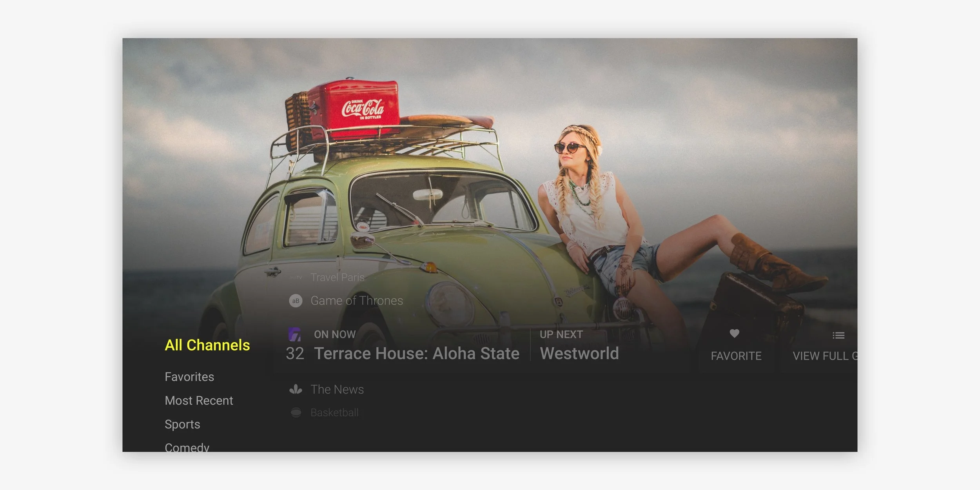980x490 pixels.
Task: Select the All Channels category
Action: point(207,345)
